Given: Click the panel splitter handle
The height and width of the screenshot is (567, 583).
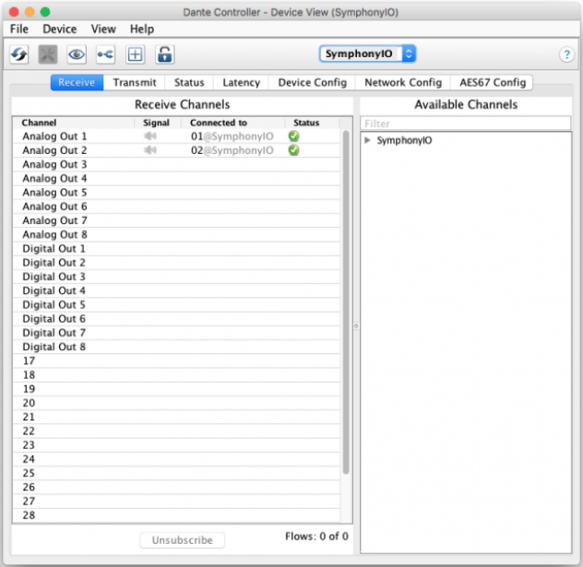Looking at the screenshot, I should click(356, 326).
